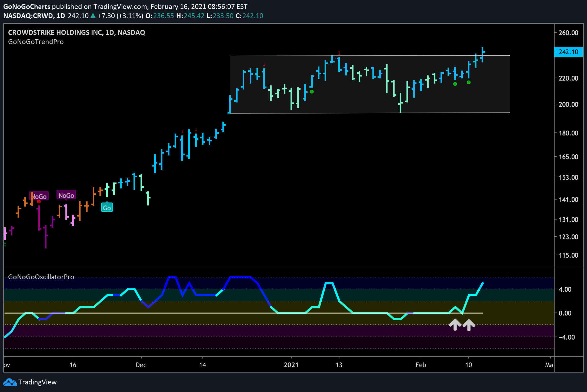Click the Feb date label on the time axis
Screen dimensions: 587x392
421,365
